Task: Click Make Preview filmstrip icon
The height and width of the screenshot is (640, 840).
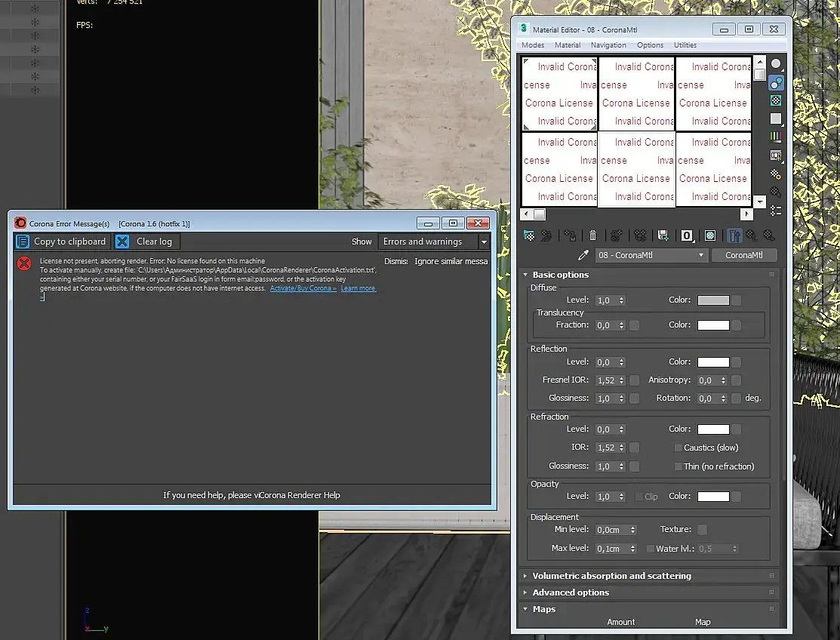Action: [776, 155]
